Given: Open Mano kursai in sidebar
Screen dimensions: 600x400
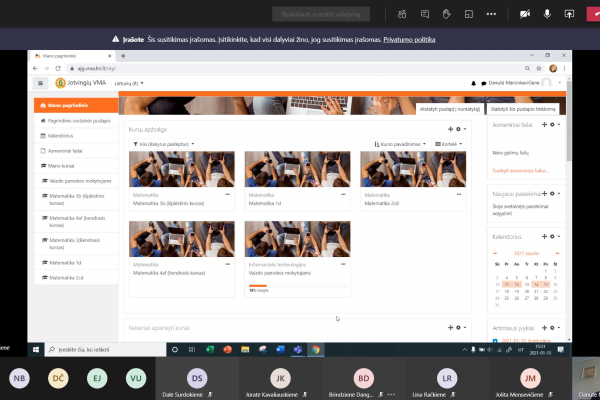Looking at the screenshot, I should coord(76,166).
